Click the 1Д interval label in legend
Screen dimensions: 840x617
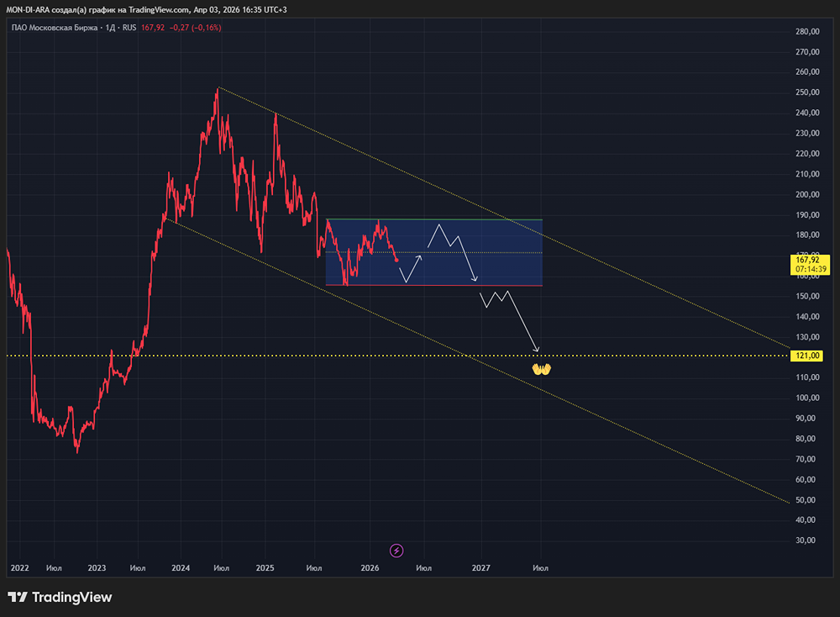[x=110, y=28]
